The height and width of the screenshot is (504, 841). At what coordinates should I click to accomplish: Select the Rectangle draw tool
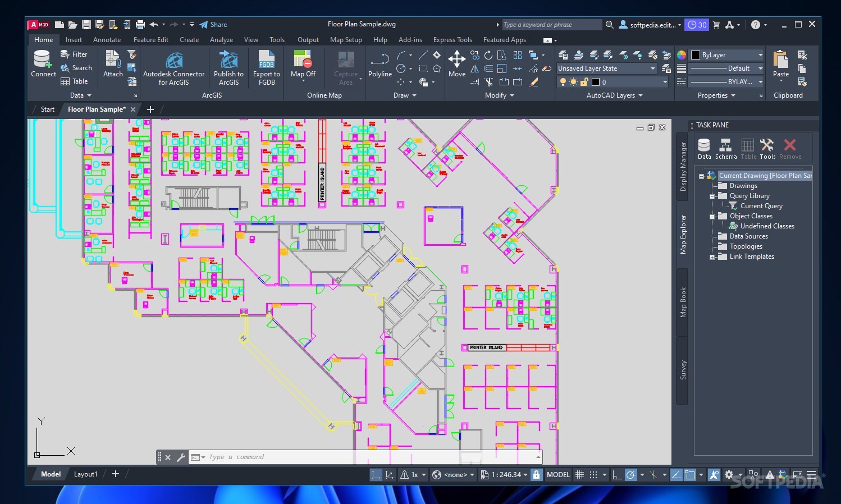pos(423,68)
